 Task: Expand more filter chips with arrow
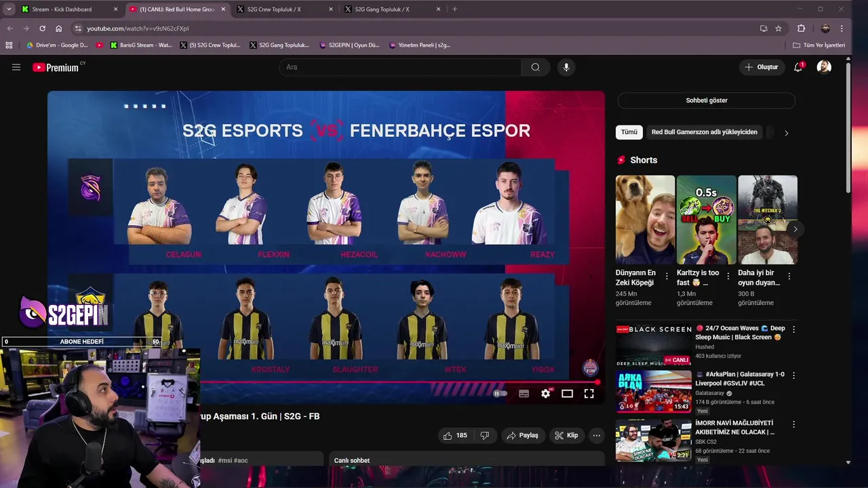tap(787, 134)
